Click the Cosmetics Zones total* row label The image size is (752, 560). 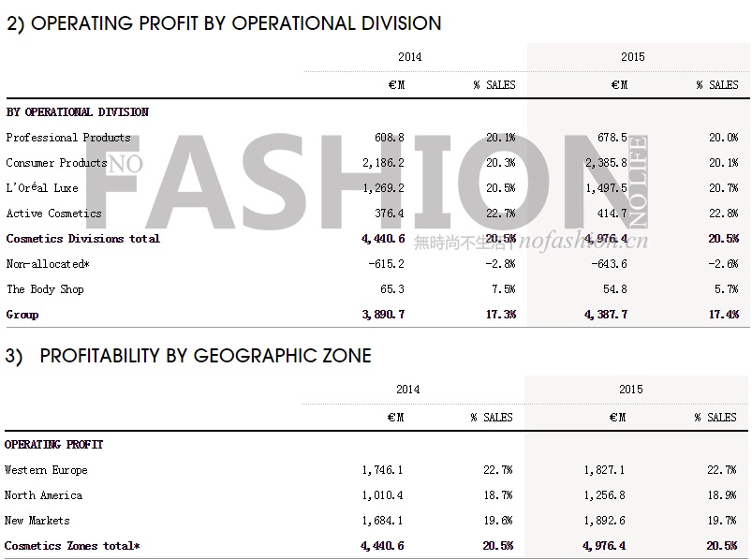click(x=72, y=546)
